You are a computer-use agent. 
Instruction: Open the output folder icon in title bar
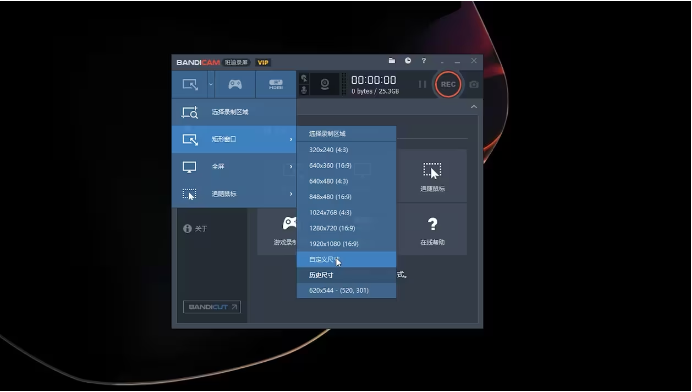pos(392,61)
